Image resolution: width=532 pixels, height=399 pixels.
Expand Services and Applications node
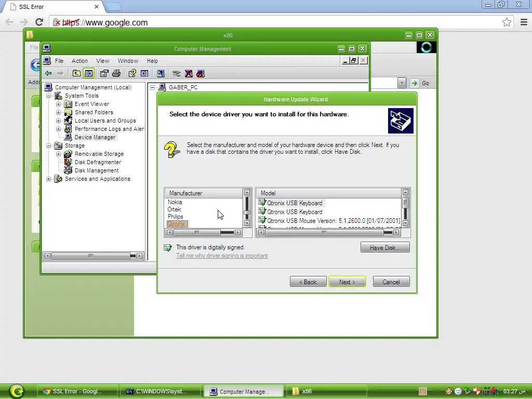49,179
